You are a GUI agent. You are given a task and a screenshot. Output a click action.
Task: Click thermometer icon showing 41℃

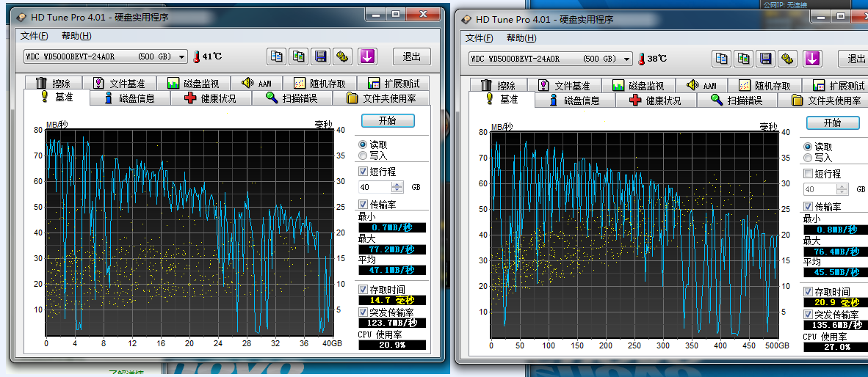pyautogui.click(x=196, y=56)
